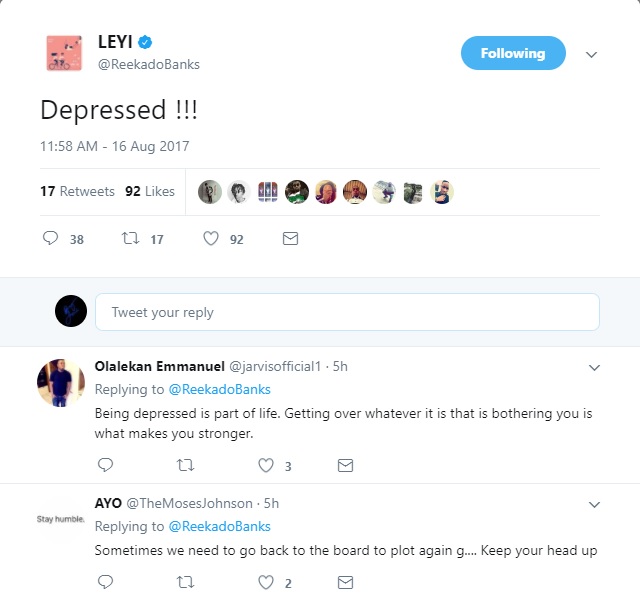Like AYO's reply
This screenshot has height=600, width=640.
click(266, 582)
